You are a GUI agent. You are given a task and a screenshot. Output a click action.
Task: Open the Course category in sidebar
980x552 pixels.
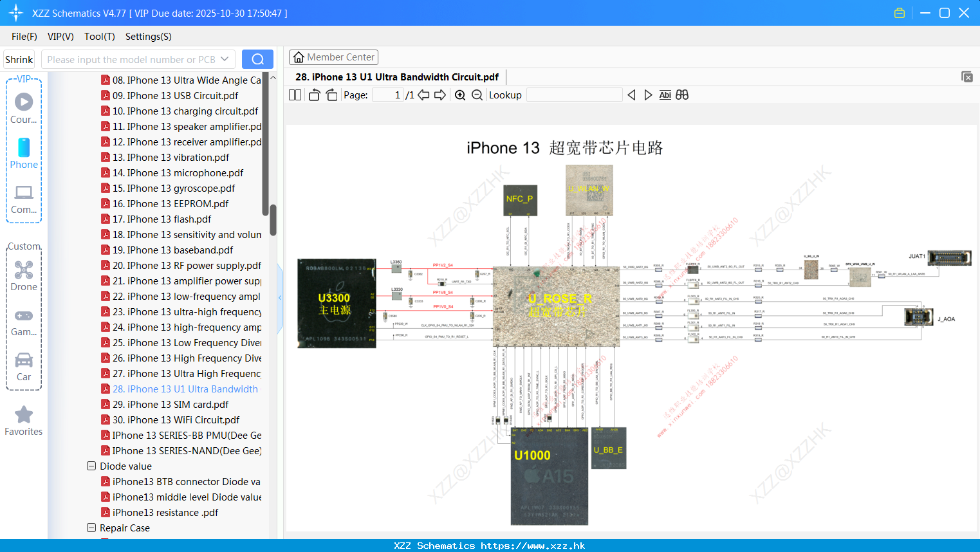tap(24, 109)
